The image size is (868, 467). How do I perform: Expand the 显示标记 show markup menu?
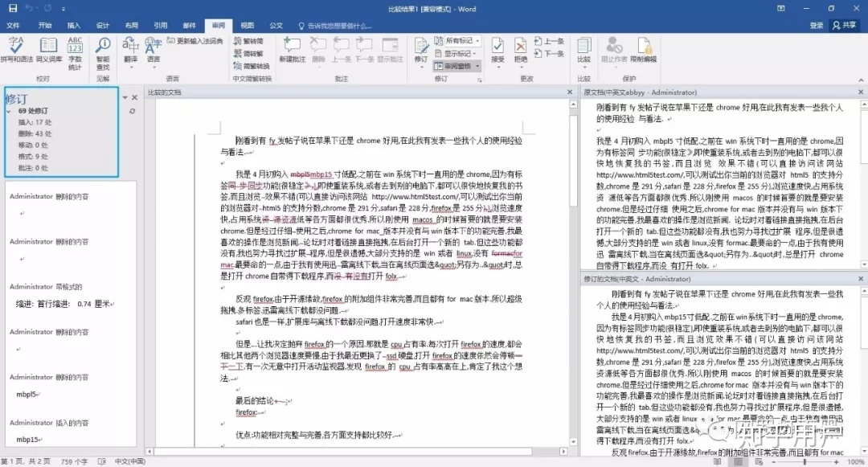coord(456,54)
